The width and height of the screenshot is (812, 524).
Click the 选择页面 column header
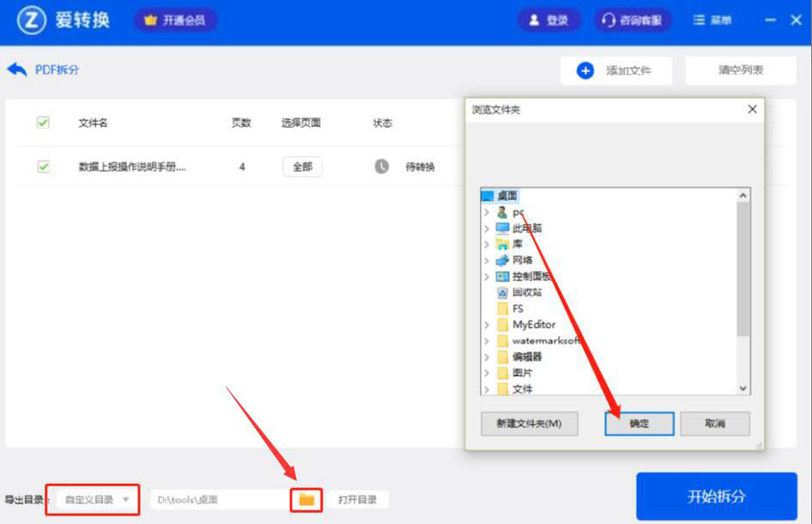pyautogui.click(x=301, y=123)
